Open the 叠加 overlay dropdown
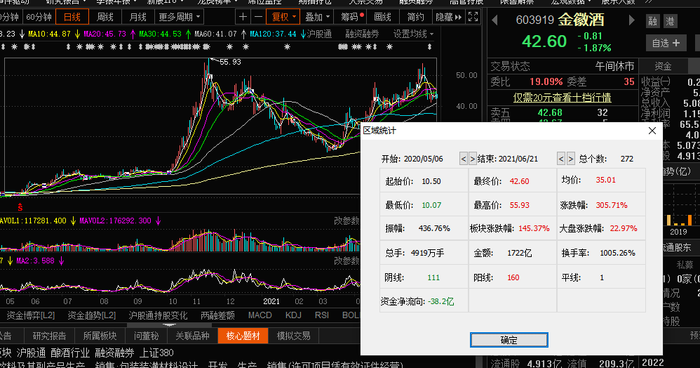The image size is (700, 368). click(317, 17)
